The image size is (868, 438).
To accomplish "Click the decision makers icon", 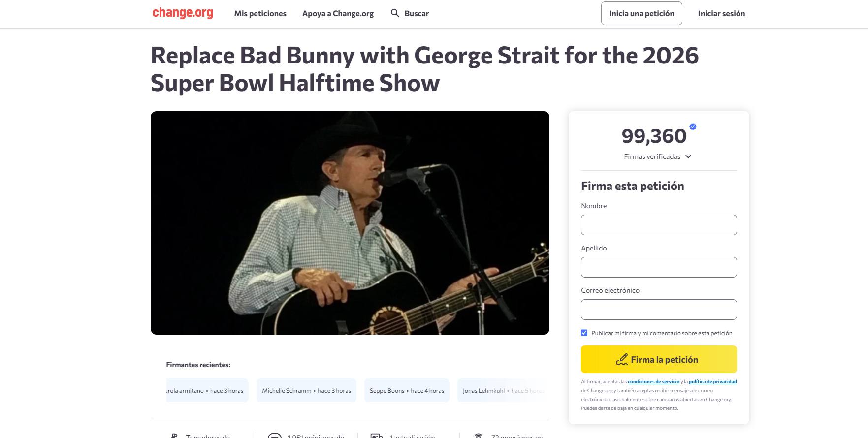I will tap(173, 436).
